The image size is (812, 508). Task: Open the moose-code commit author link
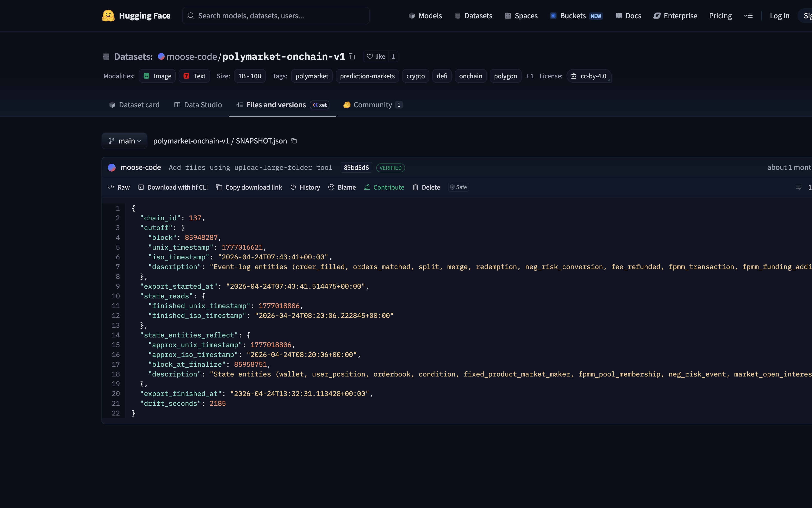tap(141, 167)
